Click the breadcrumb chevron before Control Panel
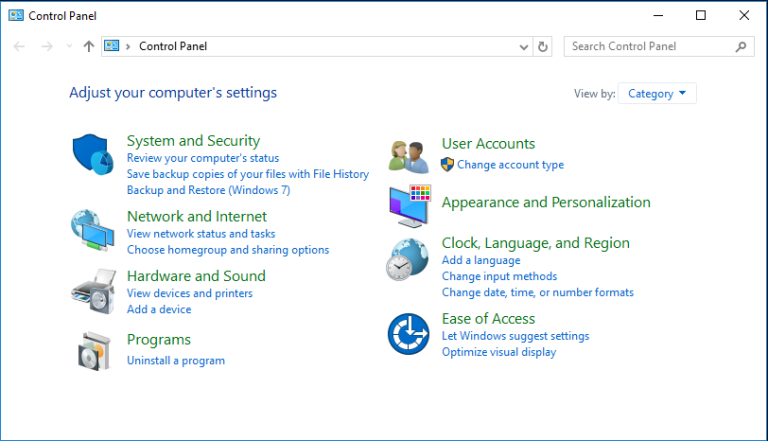The image size is (768, 441). (128, 47)
